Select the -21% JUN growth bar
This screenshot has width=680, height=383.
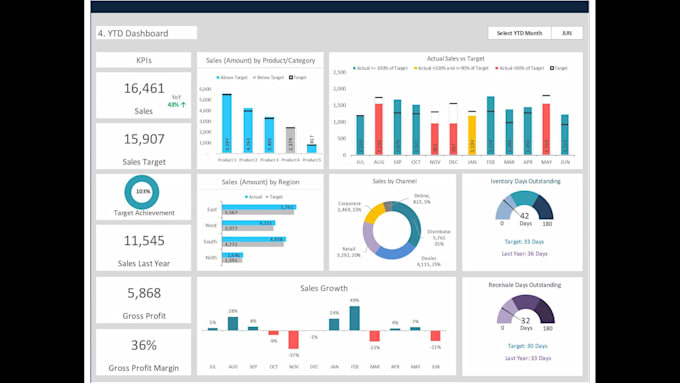pos(435,336)
